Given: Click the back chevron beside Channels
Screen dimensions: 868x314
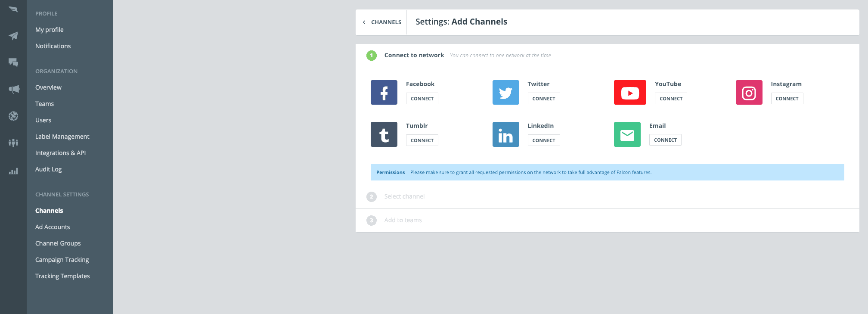Looking at the screenshot, I should coord(364,22).
